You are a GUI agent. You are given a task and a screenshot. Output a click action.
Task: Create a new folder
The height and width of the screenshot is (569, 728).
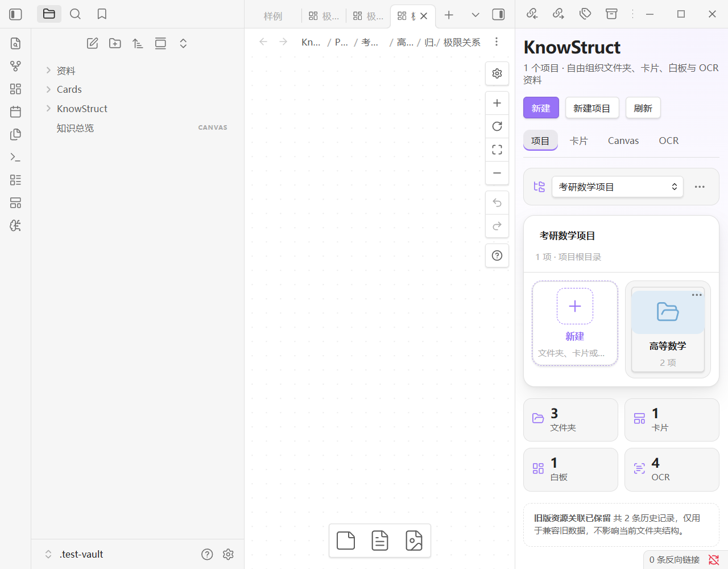[115, 43]
